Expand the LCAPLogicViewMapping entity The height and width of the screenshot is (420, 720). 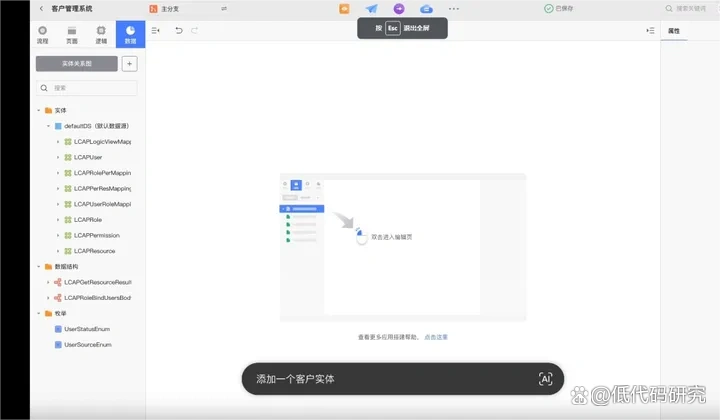[58, 141]
